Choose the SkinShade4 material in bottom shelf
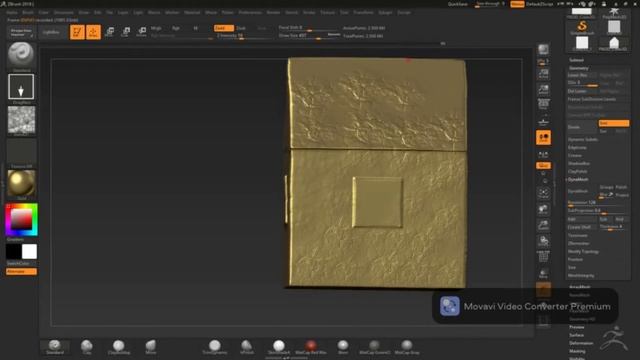The width and height of the screenshot is (640, 360). click(x=279, y=347)
